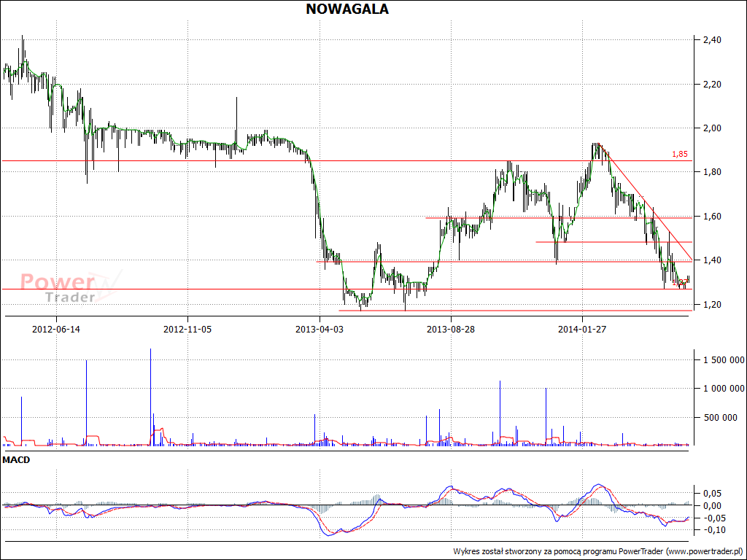The height and width of the screenshot is (560, 747).
Task: Click the 1 500 000 volume axis value
Action: click(724, 360)
